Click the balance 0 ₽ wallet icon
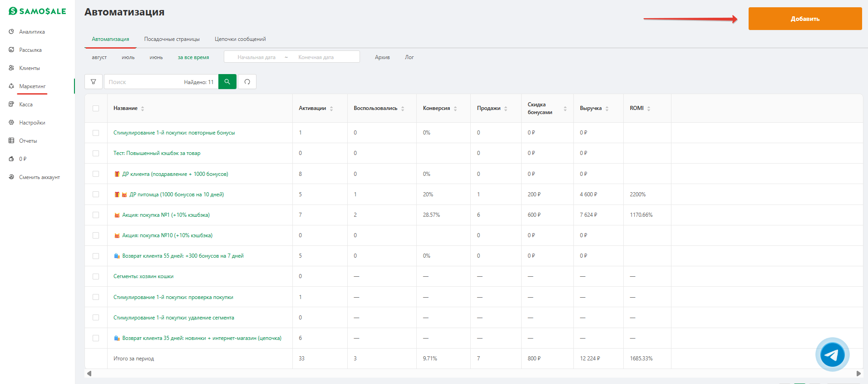The height and width of the screenshot is (384, 868). [x=11, y=159]
